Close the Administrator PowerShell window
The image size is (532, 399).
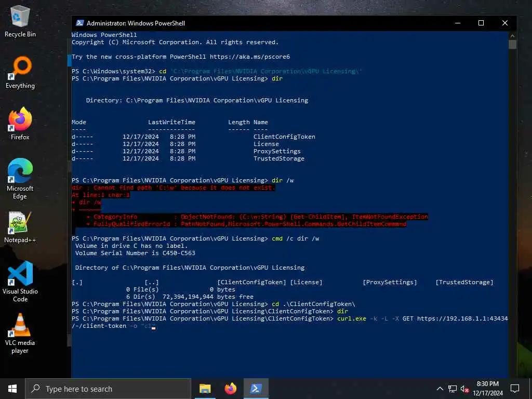point(504,23)
